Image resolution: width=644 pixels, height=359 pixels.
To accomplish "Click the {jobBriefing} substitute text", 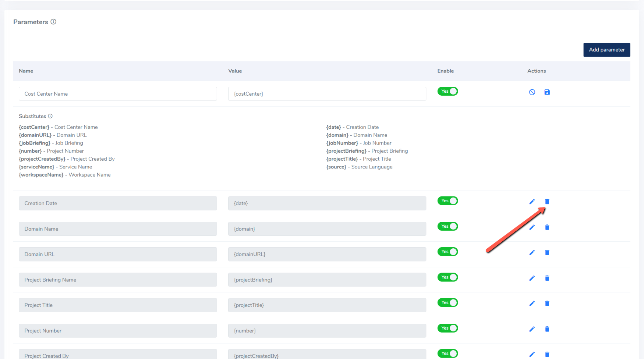I will click(51, 143).
